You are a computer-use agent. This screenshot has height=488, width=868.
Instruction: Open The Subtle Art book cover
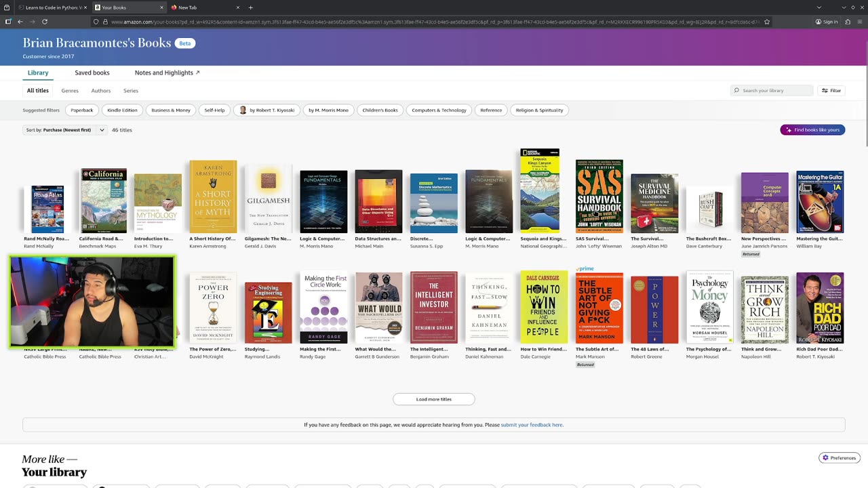click(x=599, y=308)
